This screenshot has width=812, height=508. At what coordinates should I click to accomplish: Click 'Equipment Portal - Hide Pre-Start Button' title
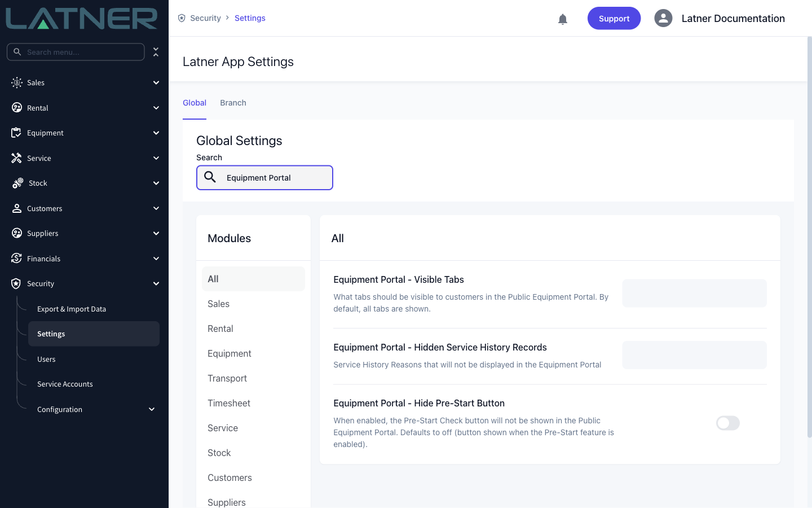coord(419,403)
